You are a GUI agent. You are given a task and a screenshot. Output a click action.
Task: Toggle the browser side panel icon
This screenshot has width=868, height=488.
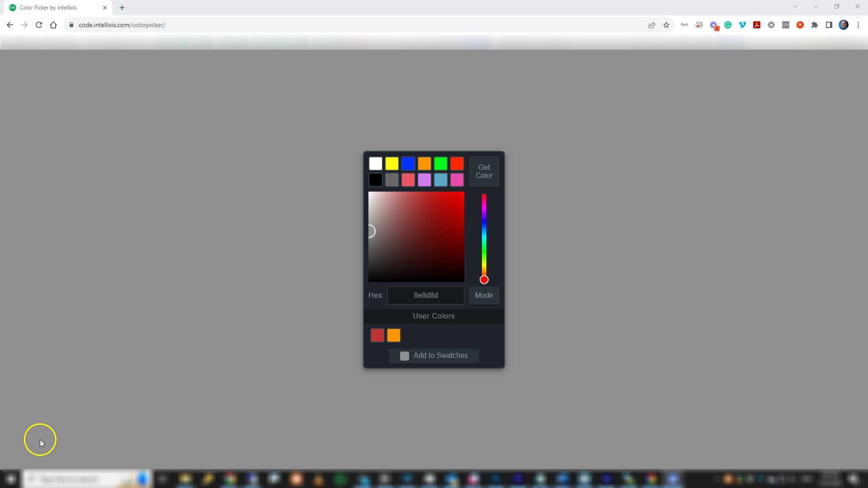[x=829, y=25]
